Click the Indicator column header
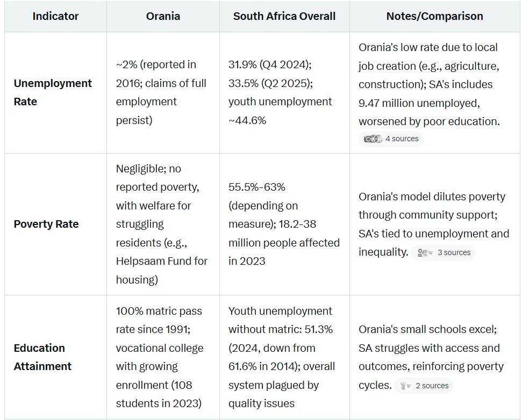The image size is (522, 420). click(55, 16)
